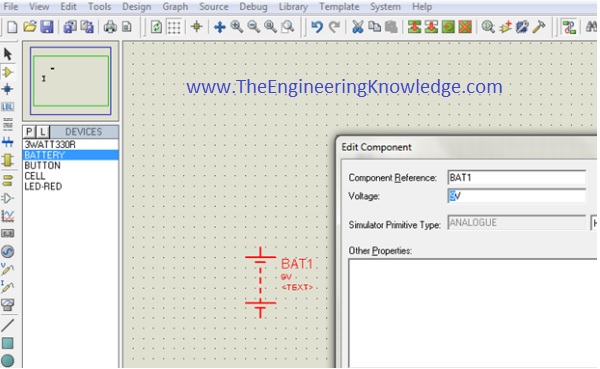Toggle the grid display icon

[174, 27]
